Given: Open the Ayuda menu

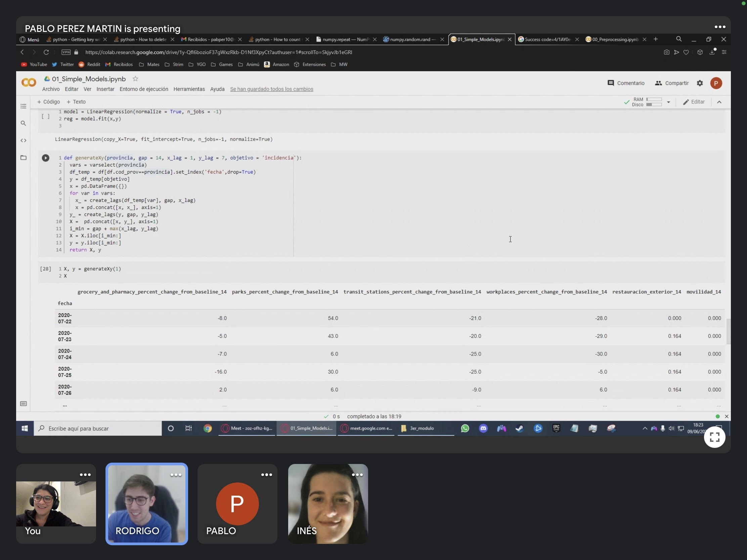Looking at the screenshot, I should [x=217, y=89].
